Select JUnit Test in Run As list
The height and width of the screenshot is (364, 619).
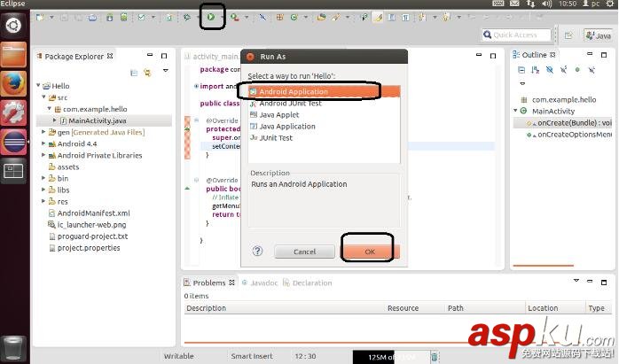click(324, 137)
